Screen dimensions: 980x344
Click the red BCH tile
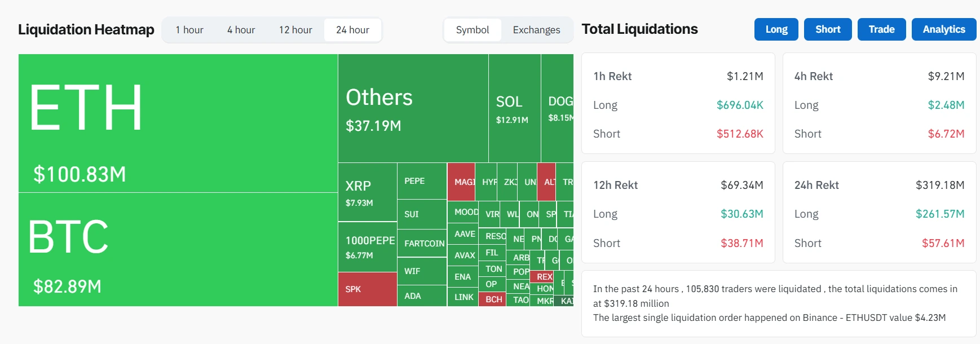(492, 299)
